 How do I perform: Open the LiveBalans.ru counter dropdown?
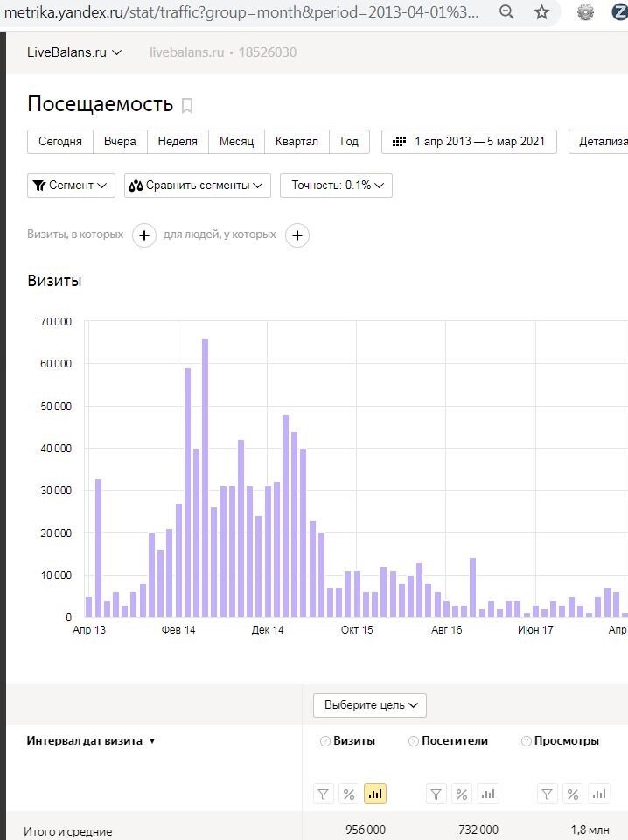[74, 52]
